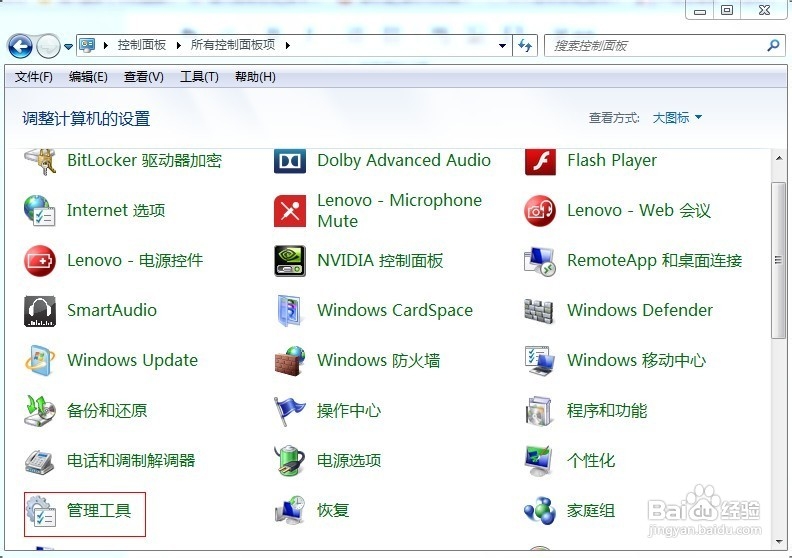
Task: Open the 备份和还原 icon
Action: [x=40, y=411]
